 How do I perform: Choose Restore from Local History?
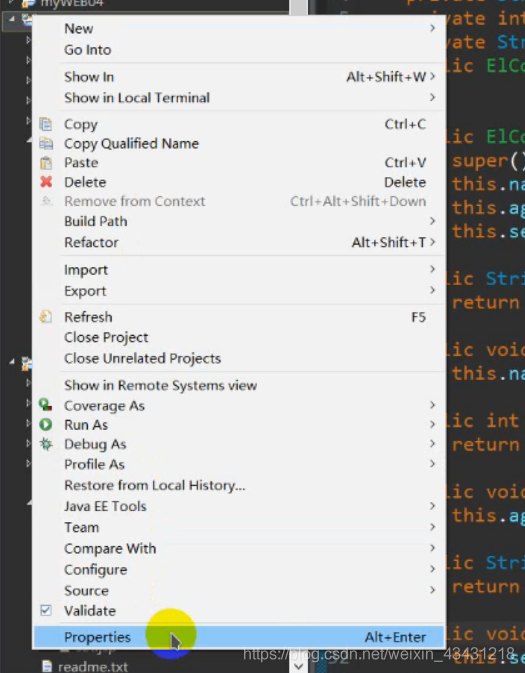pos(239,485)
